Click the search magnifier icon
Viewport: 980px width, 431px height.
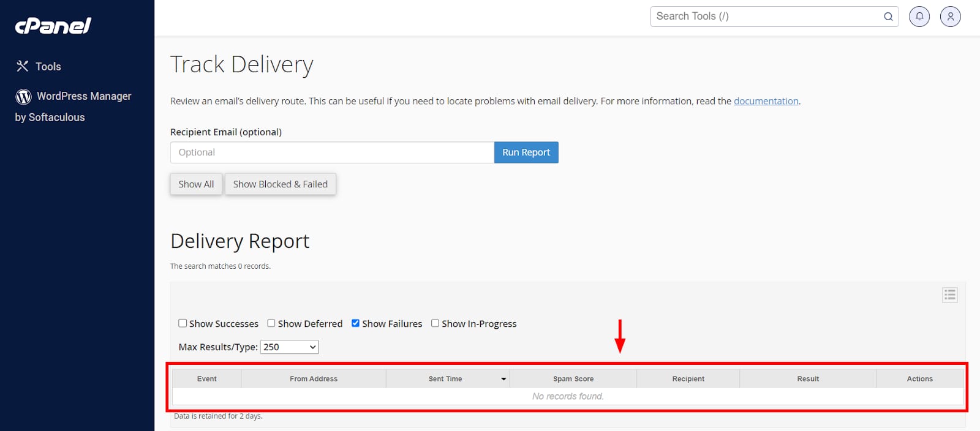coord(888,17)
